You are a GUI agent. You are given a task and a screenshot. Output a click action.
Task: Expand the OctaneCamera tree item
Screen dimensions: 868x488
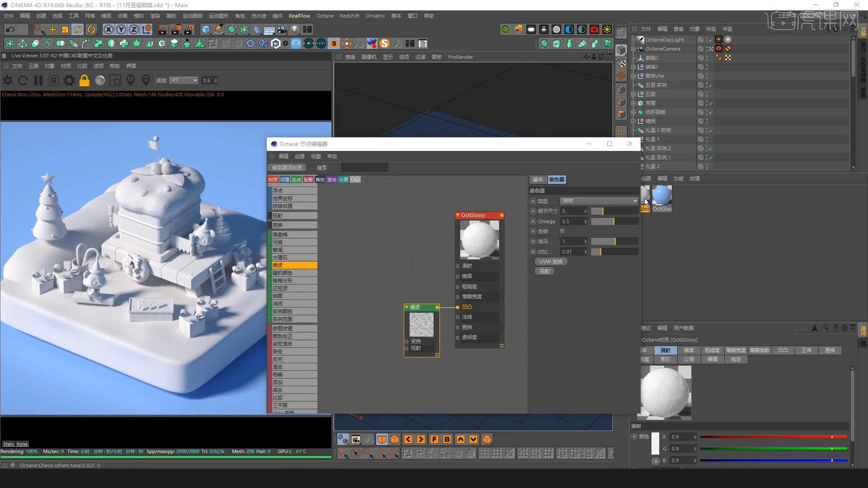[633, 49]
